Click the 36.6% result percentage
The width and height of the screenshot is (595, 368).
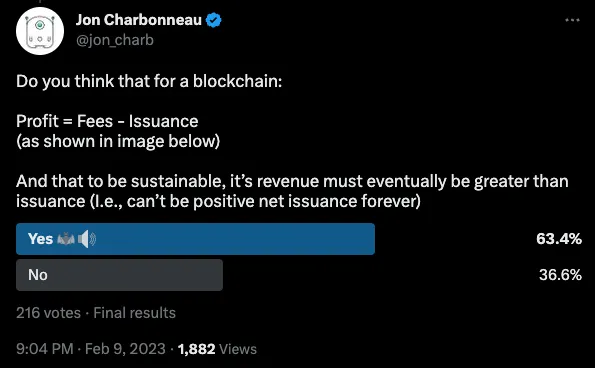(x=560, y=275)
